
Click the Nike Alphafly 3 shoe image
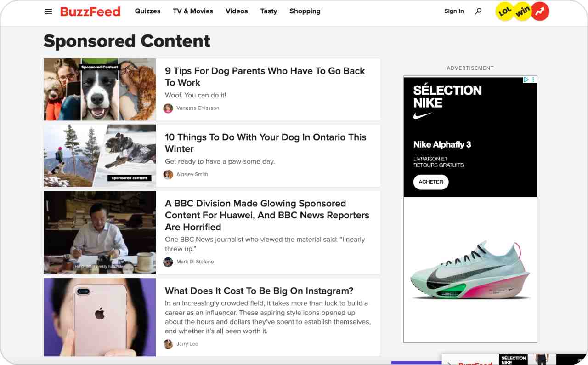click(x=470, y=269)
